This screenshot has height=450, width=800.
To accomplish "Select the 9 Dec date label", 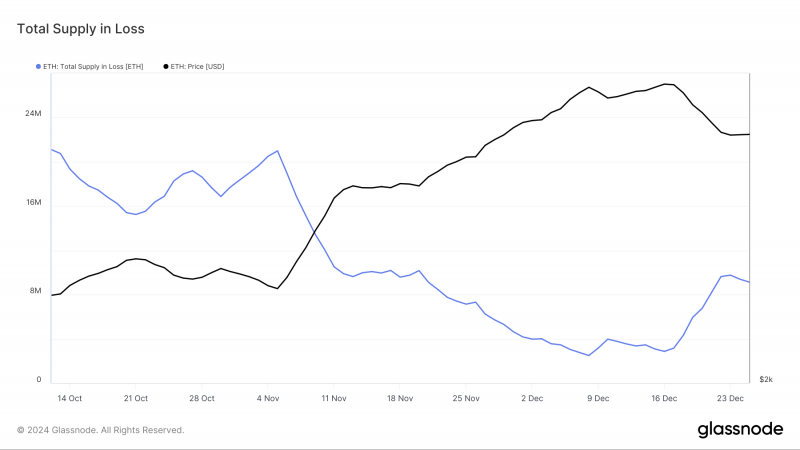I will pos(598,398).
